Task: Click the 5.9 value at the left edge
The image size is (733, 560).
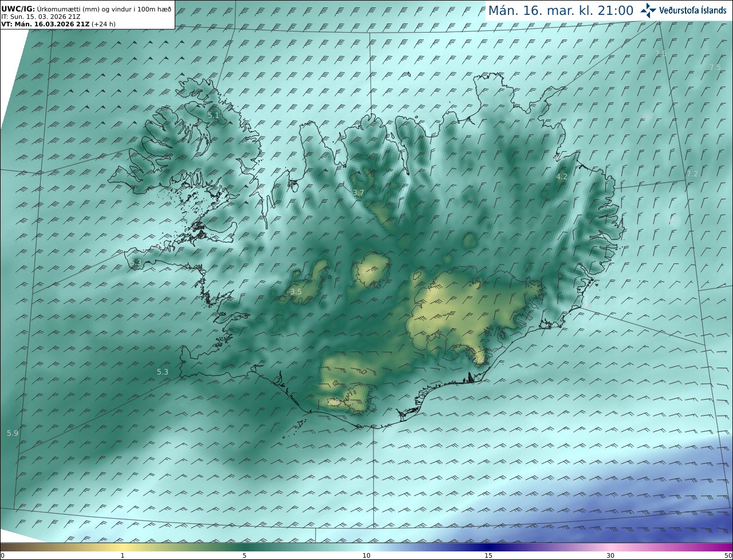Action: pos(13,433)
